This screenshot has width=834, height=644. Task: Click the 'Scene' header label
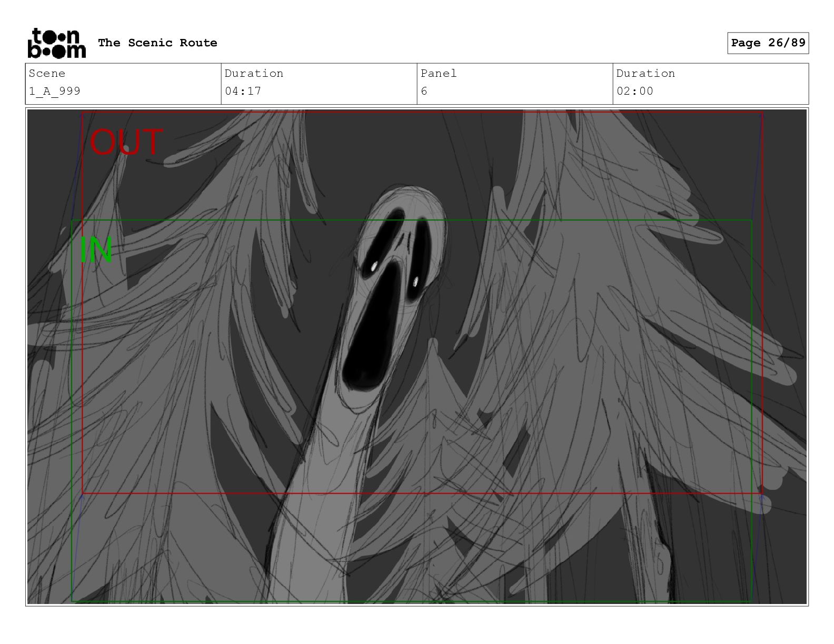tap(47, 74)
